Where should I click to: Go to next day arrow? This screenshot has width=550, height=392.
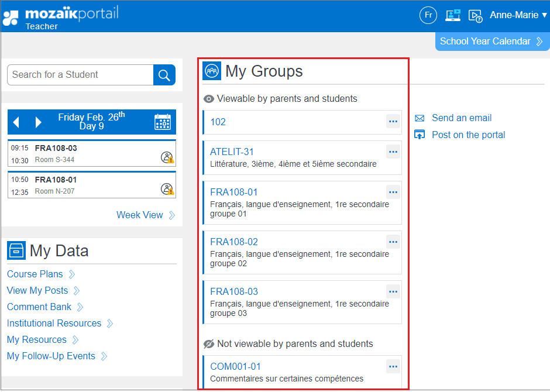pyautogui.click(x=39, y=122)
